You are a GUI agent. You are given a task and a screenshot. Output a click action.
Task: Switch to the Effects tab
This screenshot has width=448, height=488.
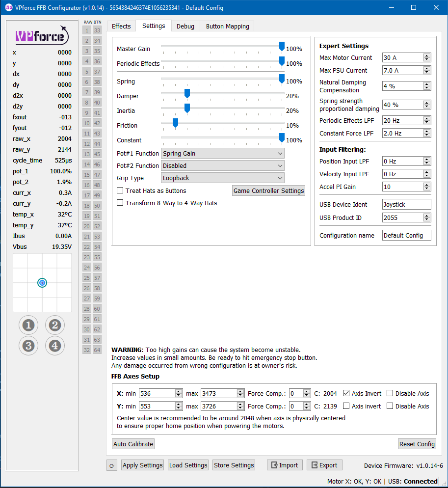[x=121, y=26]
